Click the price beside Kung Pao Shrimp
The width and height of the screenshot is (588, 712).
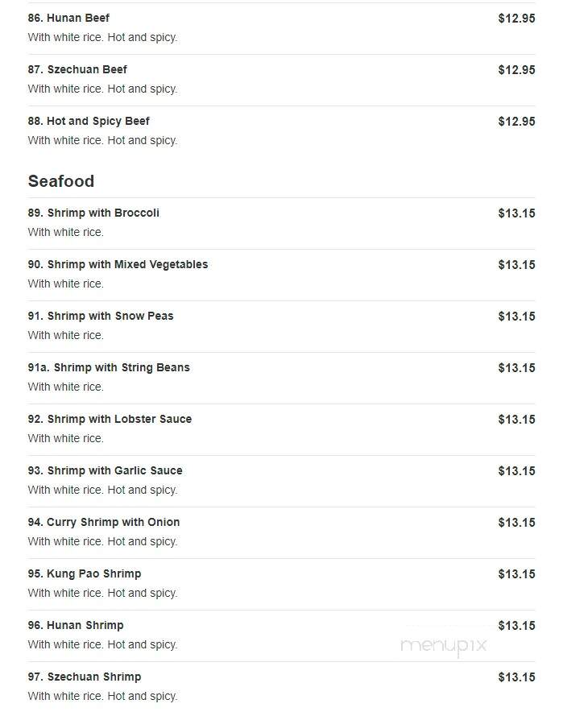point(516,574)
